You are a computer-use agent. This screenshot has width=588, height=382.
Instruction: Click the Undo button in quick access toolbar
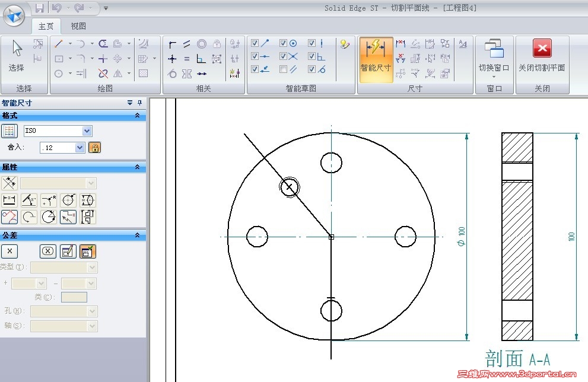tap(56, 8)
